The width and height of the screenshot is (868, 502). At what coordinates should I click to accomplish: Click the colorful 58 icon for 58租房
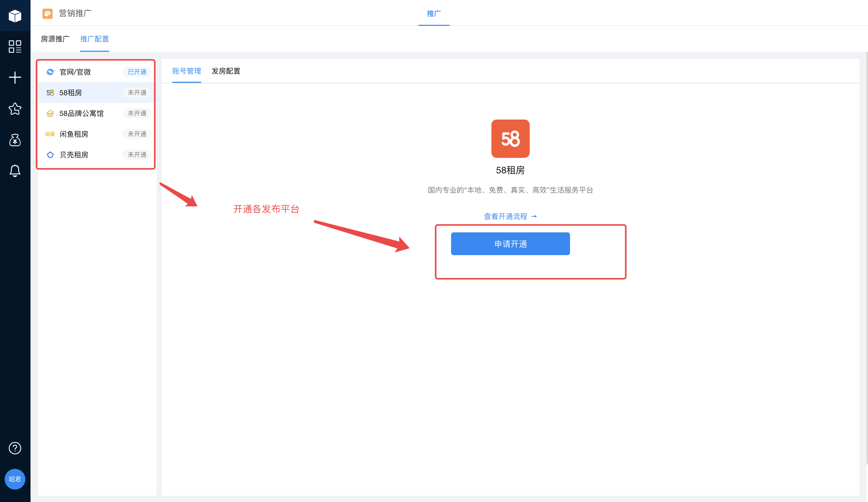click(x=50, y=92)
